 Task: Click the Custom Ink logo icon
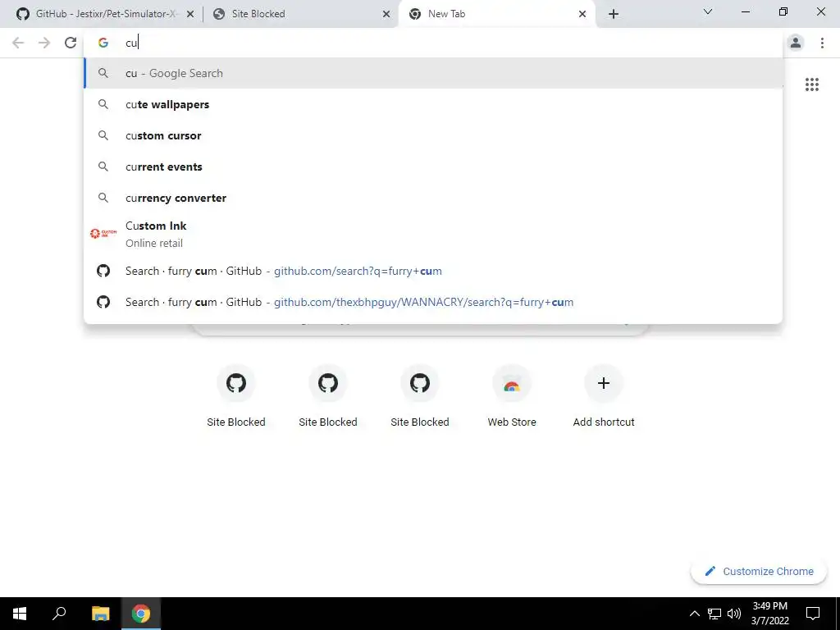coord(103,234)
